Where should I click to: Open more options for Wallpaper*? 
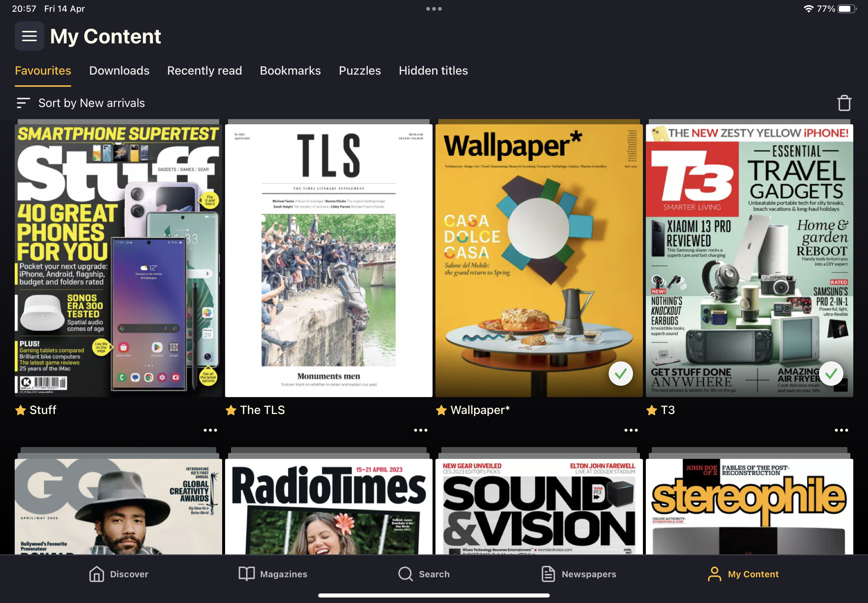click(x=631, y=430)
